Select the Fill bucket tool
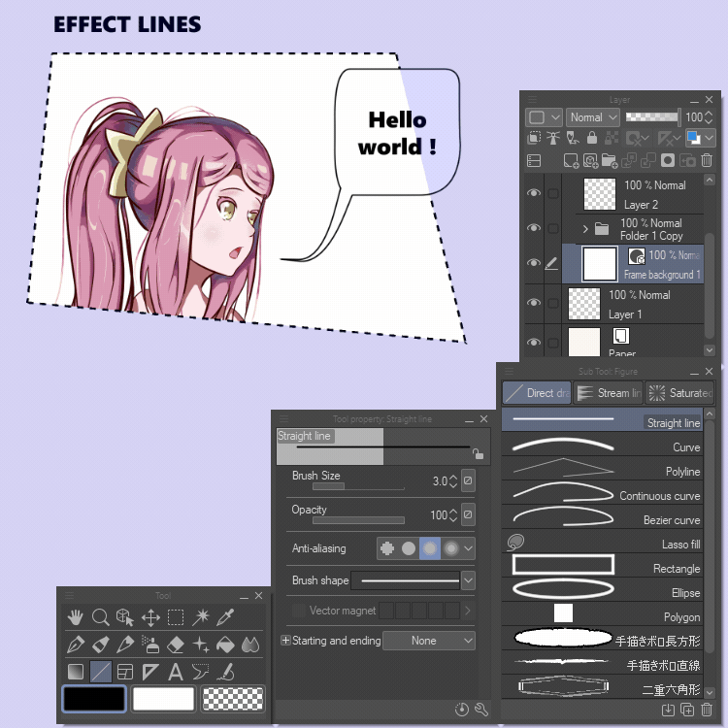This screenshot has width=728, height=728. (x=225, y=645)
